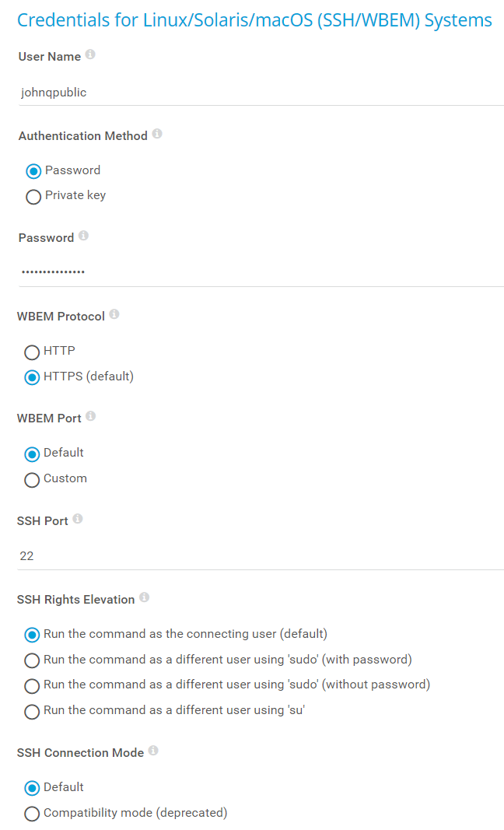Click the info icon next to Password label
This screenshot has width=504, height=830.
83,236
